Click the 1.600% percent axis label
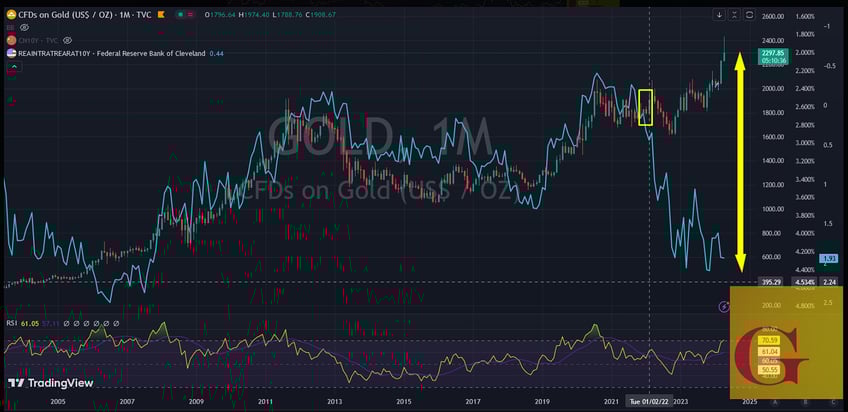848x412 pixels. pos(806,17)
